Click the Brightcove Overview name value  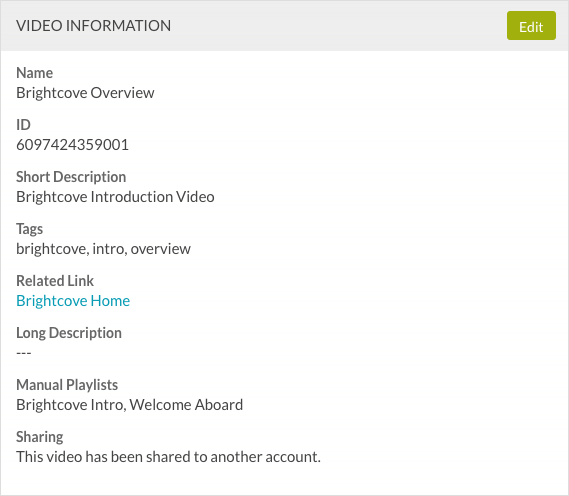click(85, 93)
